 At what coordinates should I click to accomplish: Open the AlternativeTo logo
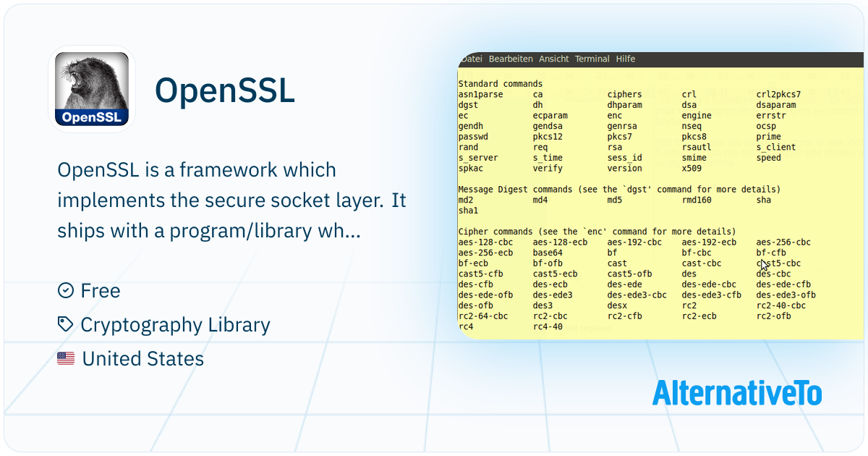point(737,392)
